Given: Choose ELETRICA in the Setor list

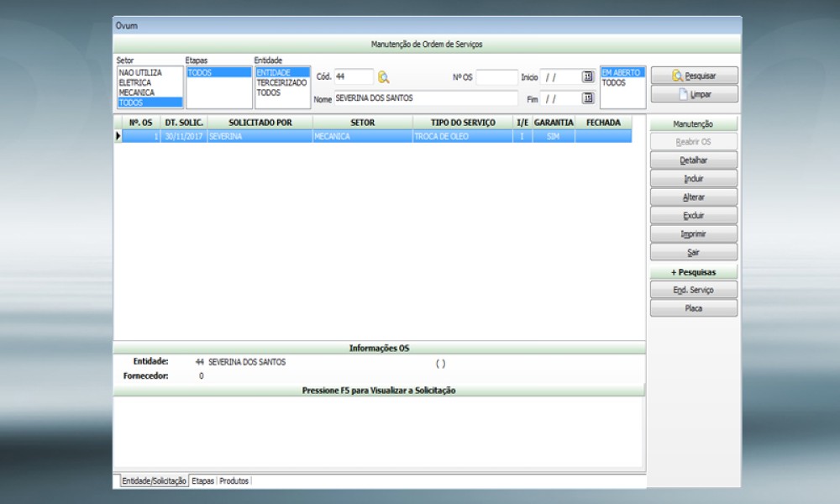Looking at the screenshot, I should pyautogui.click(x=135, y=83).
